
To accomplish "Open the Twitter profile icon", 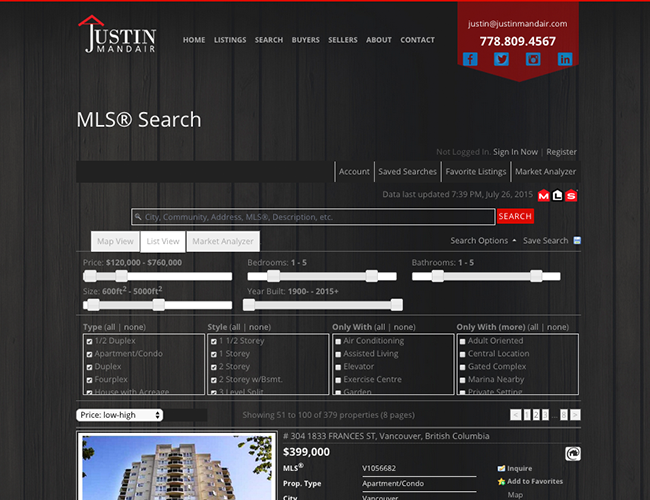I will click(502, 59).
